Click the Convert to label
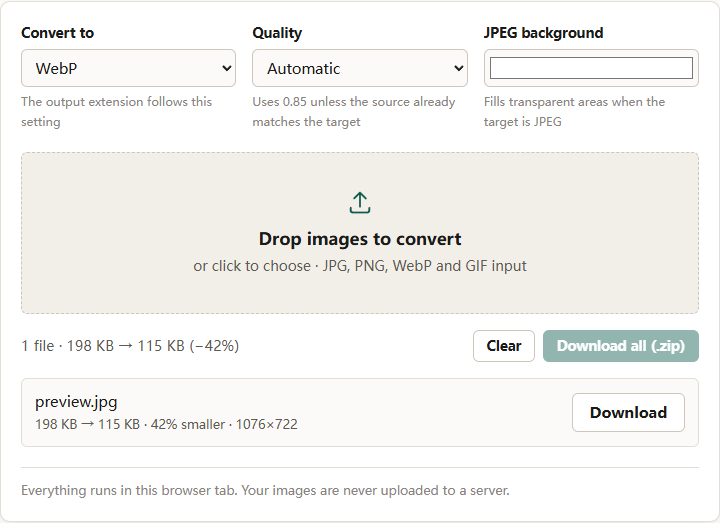Screen dimensions: 720x523 pos(57,33)
